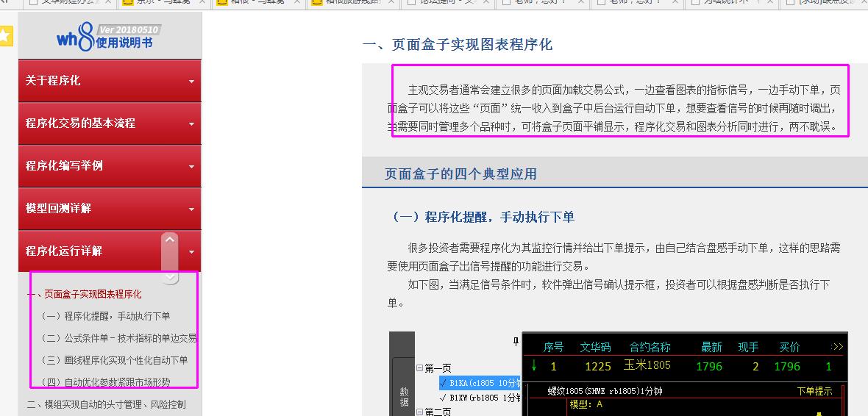The image size is (868, 416).
Task: Expand the 程序化交易的基本流程 arrow
Action: pos(191,124)
